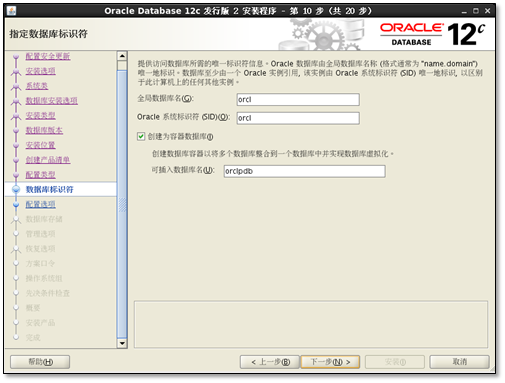Click the step list scrollbar thumb
Image resolution: width=505 pixels, height=383 pixels.
tap(122, 204)
